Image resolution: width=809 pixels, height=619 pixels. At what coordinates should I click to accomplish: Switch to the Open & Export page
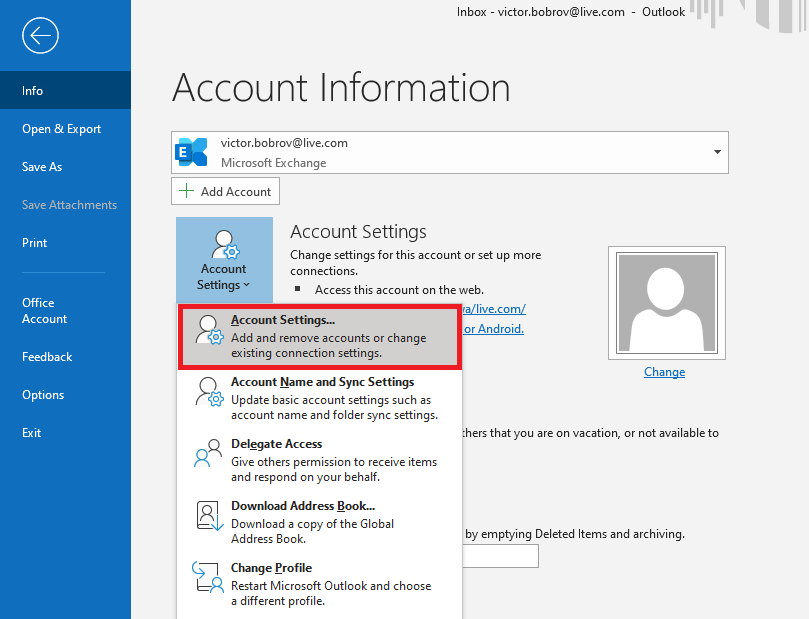62,128
